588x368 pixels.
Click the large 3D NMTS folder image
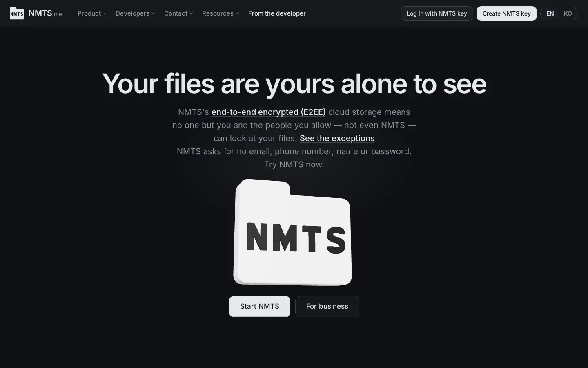click(292, 232)
